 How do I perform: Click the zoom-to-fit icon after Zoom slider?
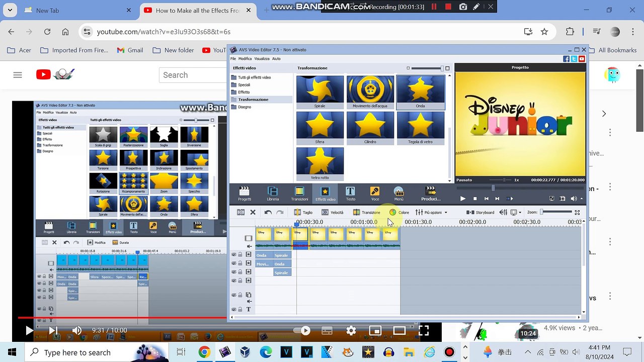coord(578,212)
